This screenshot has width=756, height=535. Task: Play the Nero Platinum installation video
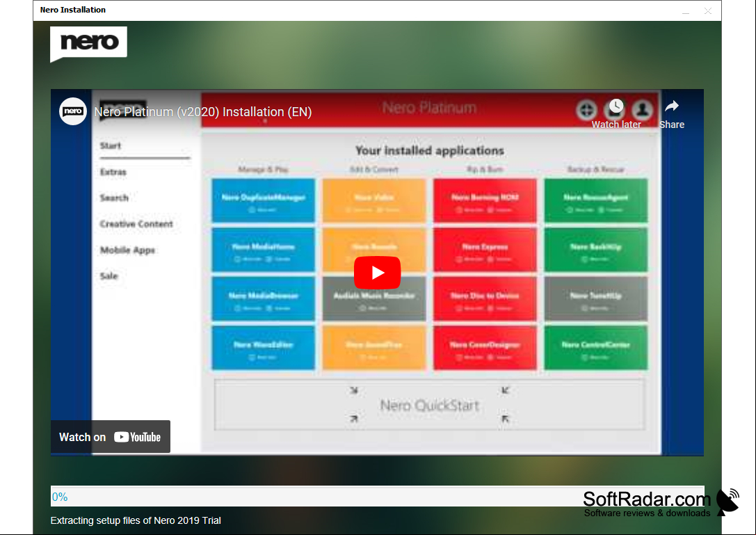[x=377, y=273]
